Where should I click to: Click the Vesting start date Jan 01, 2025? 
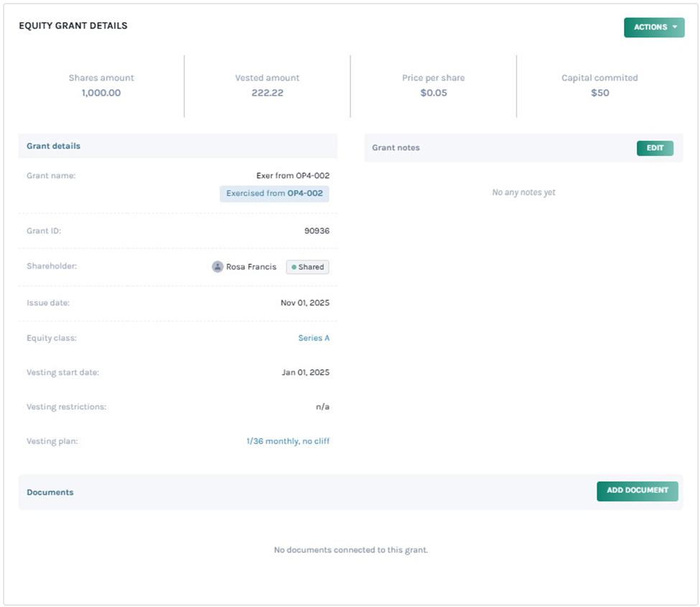[305, 372]
